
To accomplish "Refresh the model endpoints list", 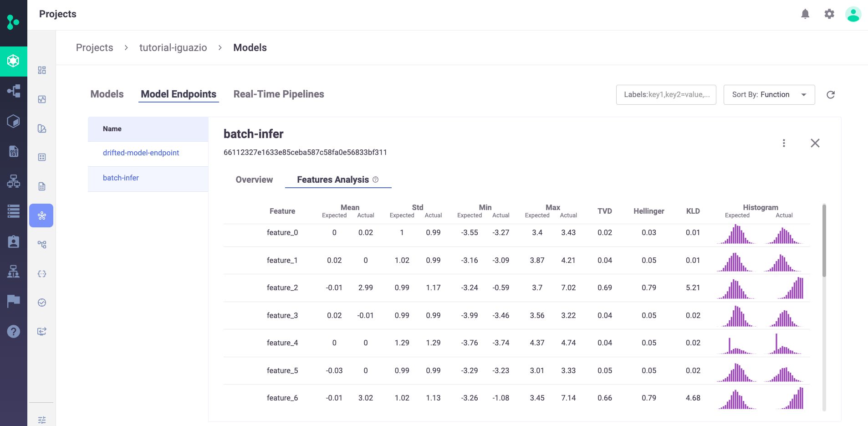I will [831, 95].
